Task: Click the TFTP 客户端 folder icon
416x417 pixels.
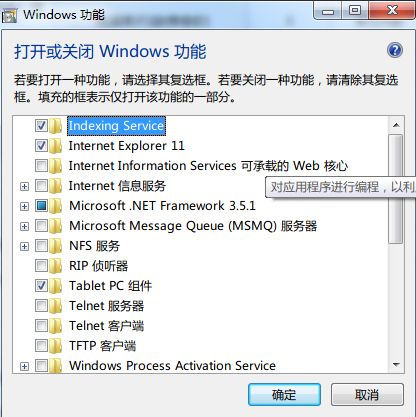Action: [56, 346]
